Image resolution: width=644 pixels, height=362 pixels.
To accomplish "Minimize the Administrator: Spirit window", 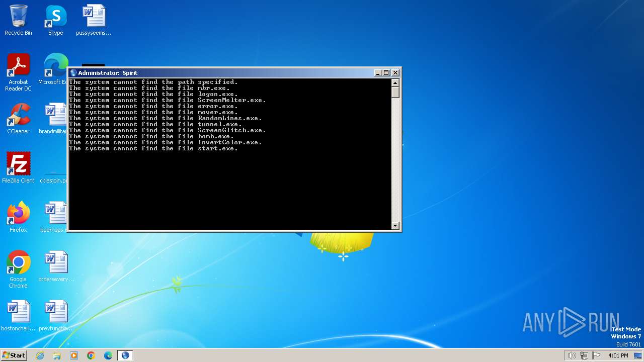I will [x=378, y=73].
